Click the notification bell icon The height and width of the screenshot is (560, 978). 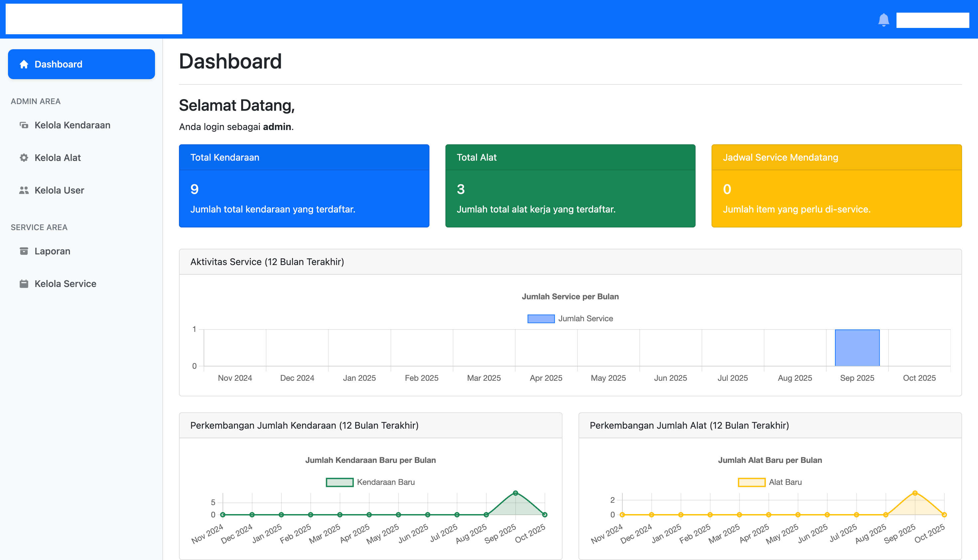click(x=883, y=19)
